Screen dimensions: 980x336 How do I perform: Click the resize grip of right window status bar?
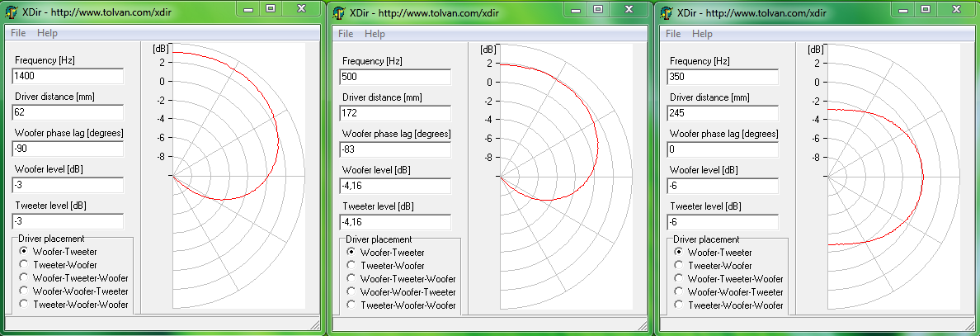971,324
